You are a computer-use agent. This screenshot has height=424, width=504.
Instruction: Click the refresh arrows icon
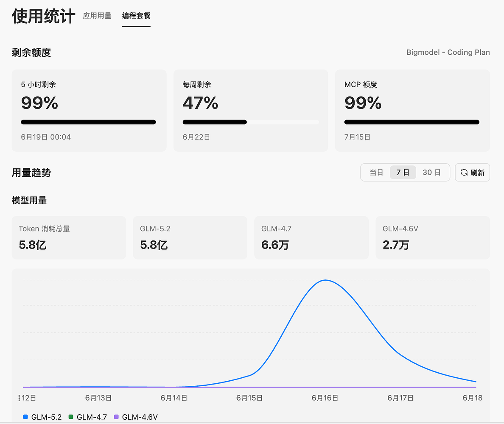(464, 173)
